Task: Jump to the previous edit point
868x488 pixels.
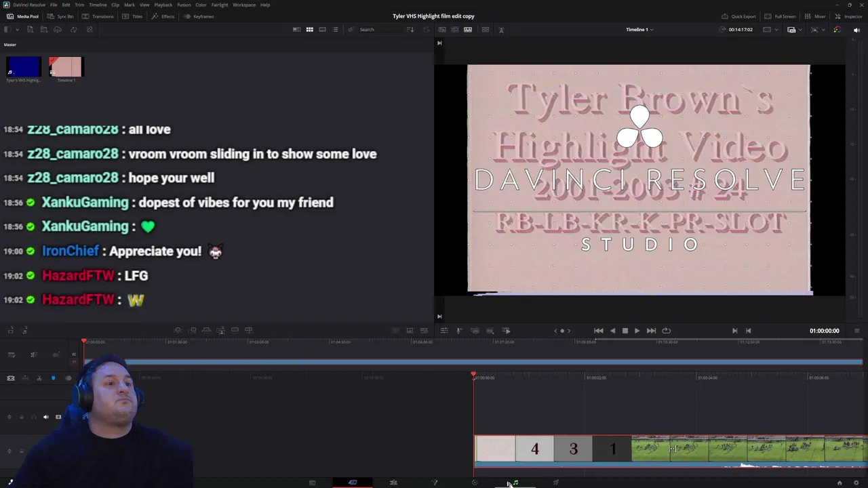Action: click(x=749, y=331)
